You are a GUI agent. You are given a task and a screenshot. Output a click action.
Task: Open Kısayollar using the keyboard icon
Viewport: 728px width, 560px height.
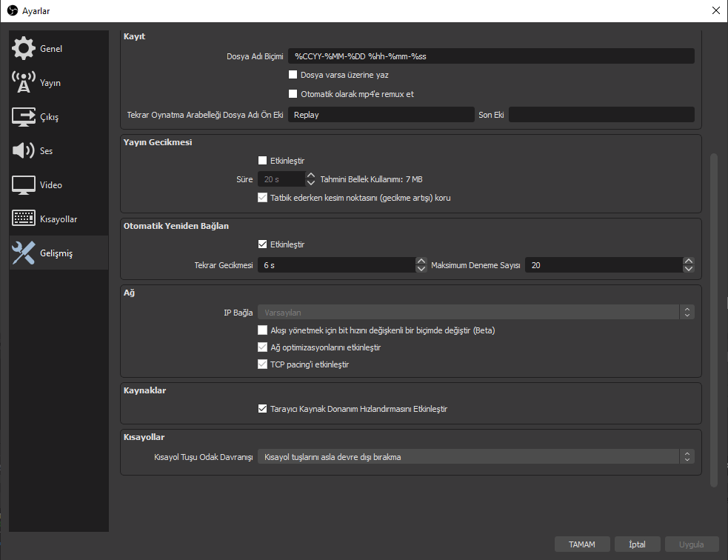pos(24,219)
